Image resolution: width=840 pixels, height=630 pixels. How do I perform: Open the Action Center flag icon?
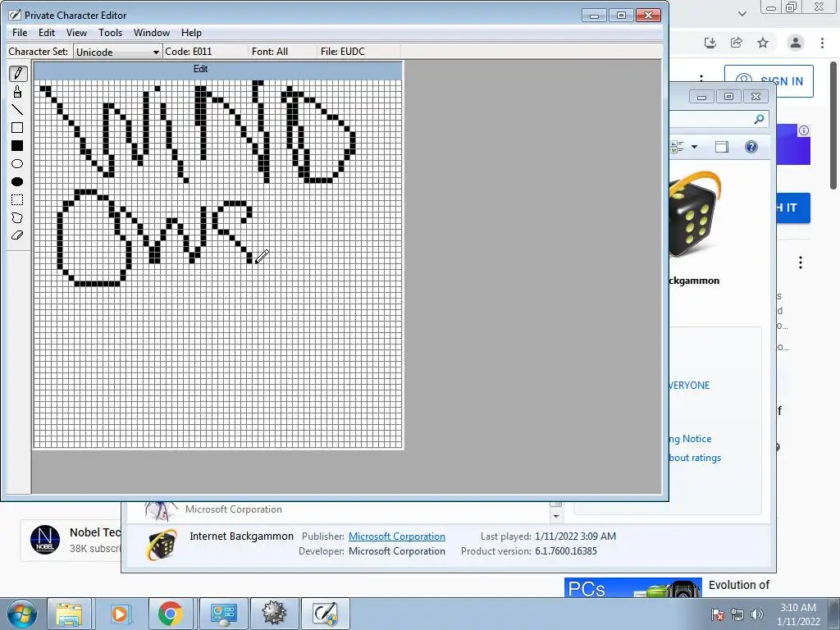718,614
